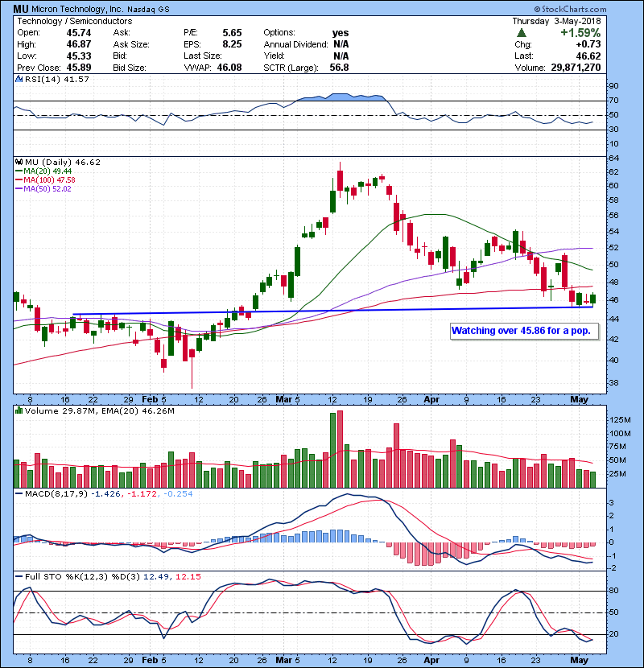Screen dimensions: 644x668
Task: Select the MU ticker symbol in the header
Action: coord(20,9)
